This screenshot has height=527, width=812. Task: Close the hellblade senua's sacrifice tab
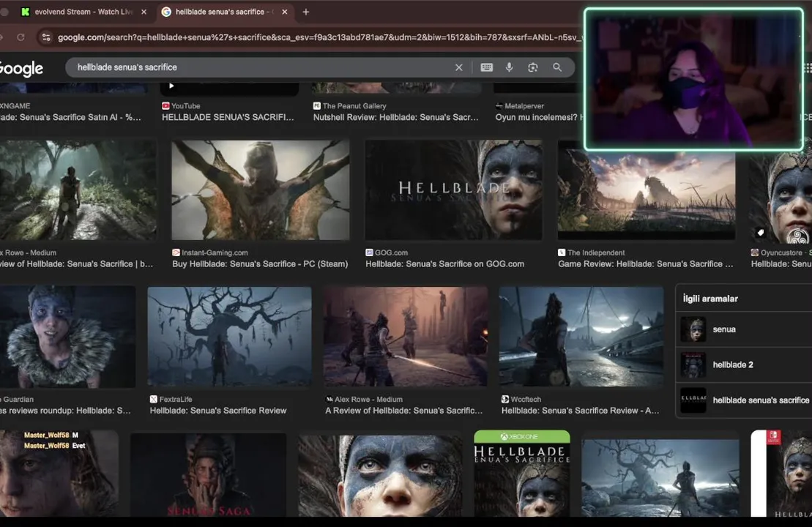284,12
